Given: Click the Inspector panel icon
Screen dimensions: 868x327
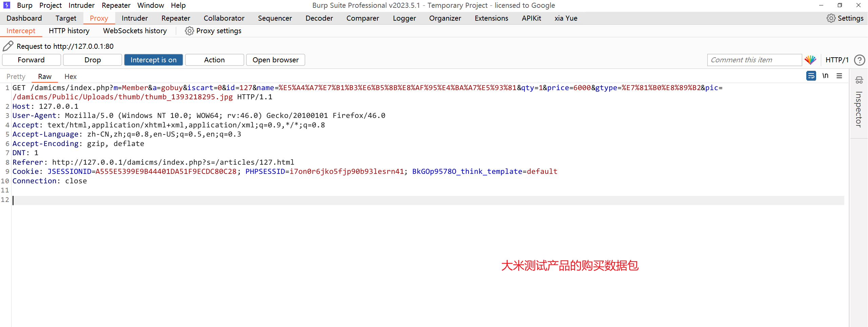Looking at the screenshot, I should coord(859,80).
